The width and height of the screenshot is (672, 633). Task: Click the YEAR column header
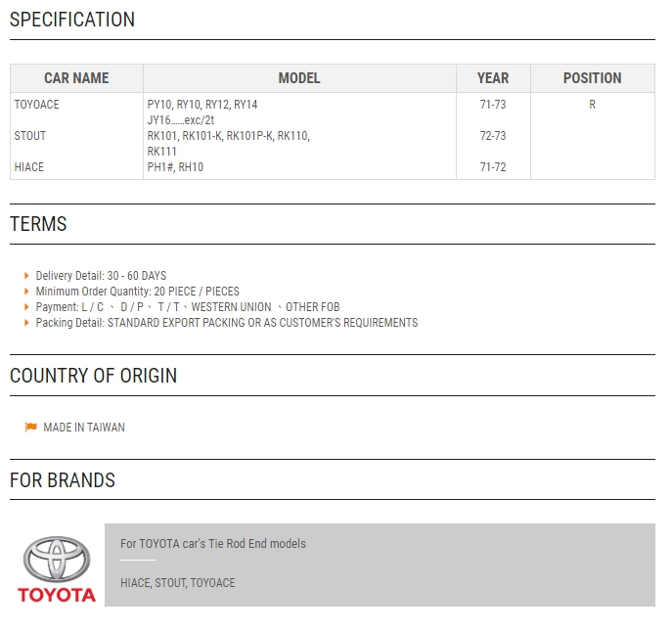pos(493,78)
